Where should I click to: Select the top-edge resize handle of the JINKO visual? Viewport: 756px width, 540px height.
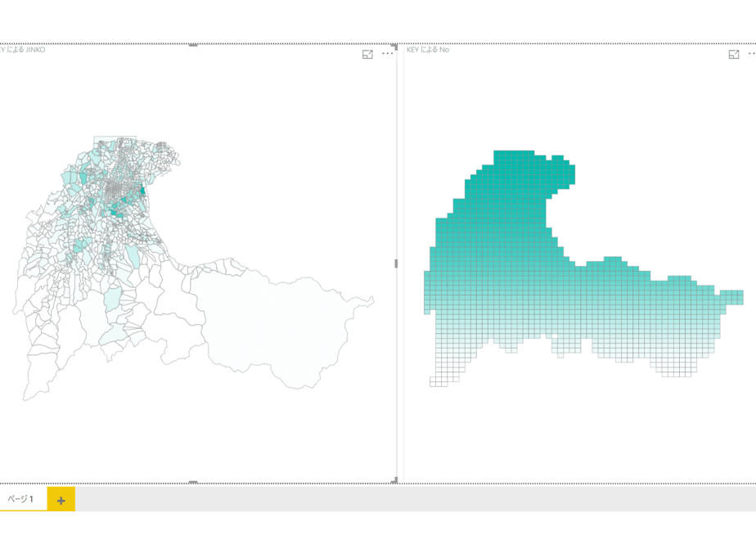pyautogui.click(x=193, y=45)
